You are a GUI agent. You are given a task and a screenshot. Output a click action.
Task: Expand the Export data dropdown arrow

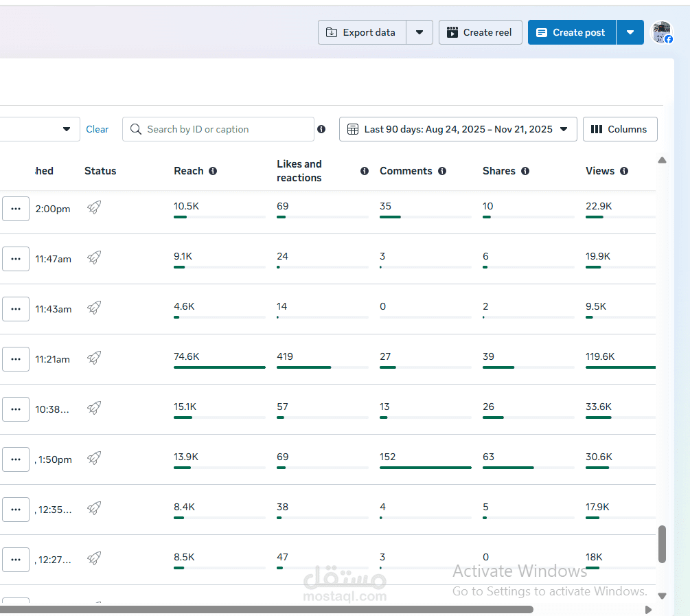pos(419,32)
